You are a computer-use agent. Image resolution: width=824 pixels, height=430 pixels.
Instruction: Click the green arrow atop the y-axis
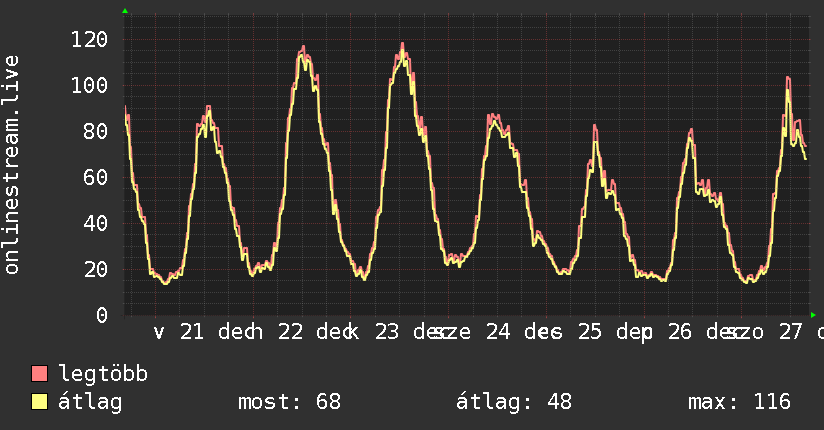coord(125,11)
